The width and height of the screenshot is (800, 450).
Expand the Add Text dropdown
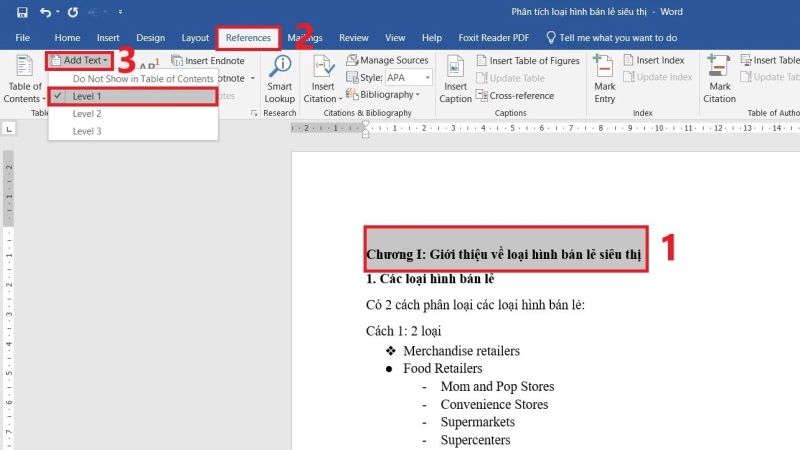click(80, 61)
